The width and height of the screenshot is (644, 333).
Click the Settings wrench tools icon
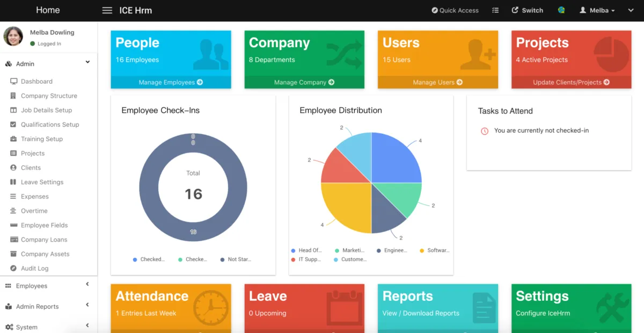[x=613, y=308]
